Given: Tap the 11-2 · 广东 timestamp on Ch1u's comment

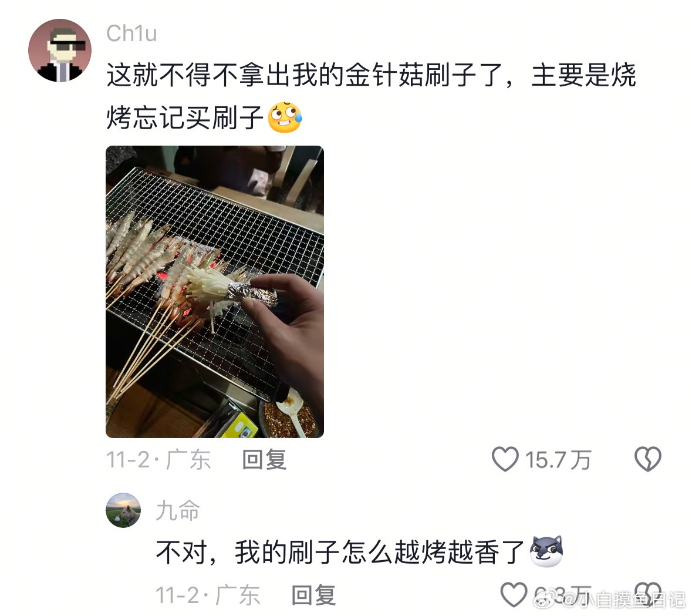Looking at the screenshot, I should click(x=158, y=460).
